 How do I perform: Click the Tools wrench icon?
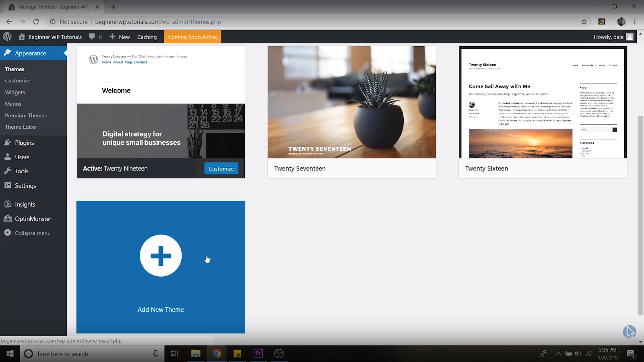tap(8, 171)
